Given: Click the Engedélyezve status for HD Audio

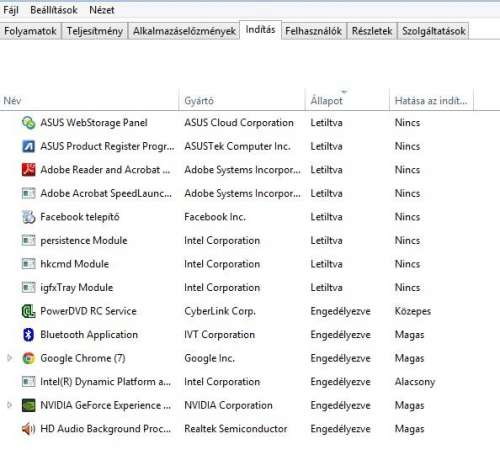Looking at the screenshot, I should (340, 429).
